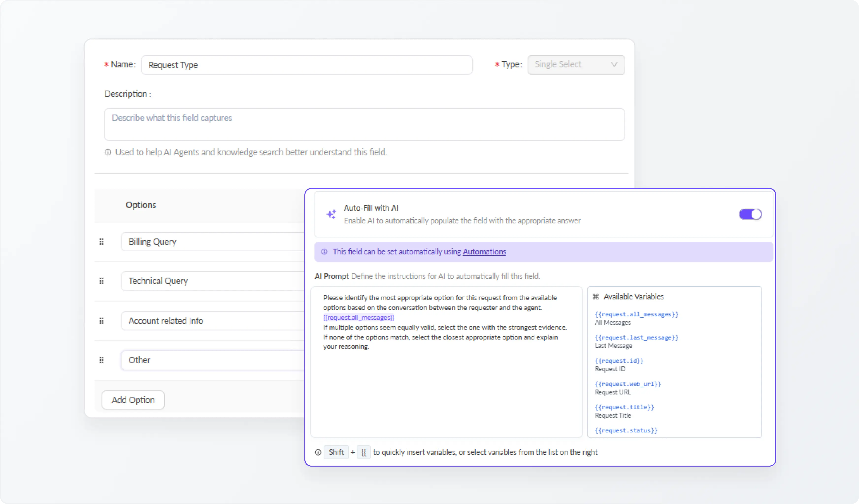Viewport: 859px width, 504px height.
Task: Click the Name input with Request Type
Action: (x=307, y=65)
